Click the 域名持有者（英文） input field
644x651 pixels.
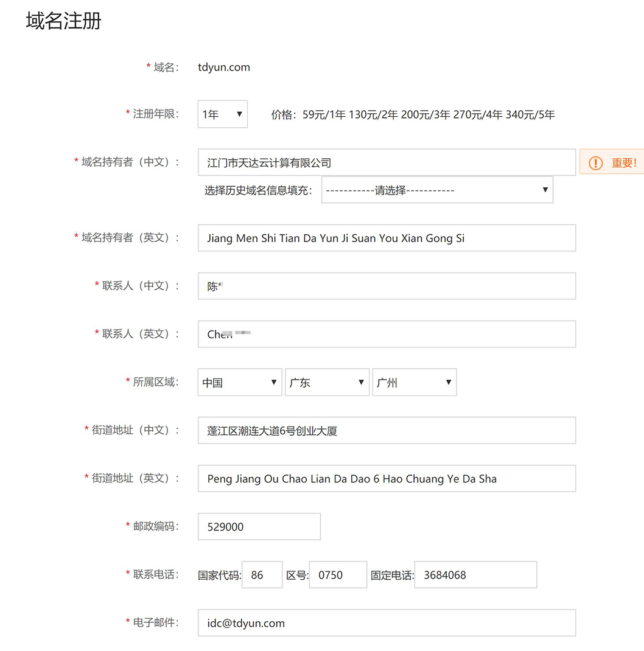click(x=387, y=238)
